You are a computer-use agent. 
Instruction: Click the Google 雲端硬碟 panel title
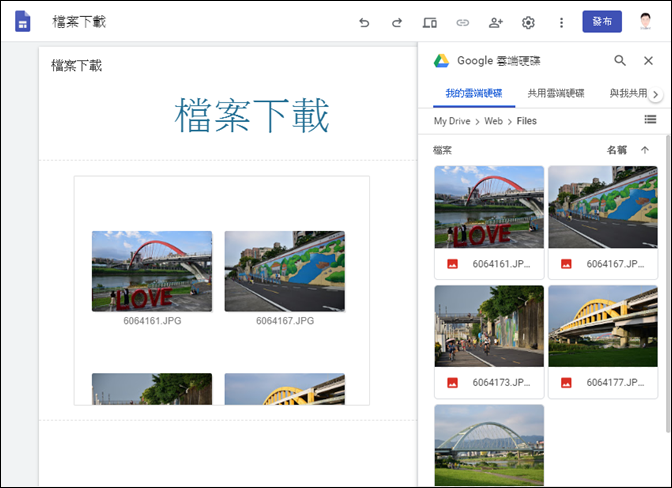(498, 61)
